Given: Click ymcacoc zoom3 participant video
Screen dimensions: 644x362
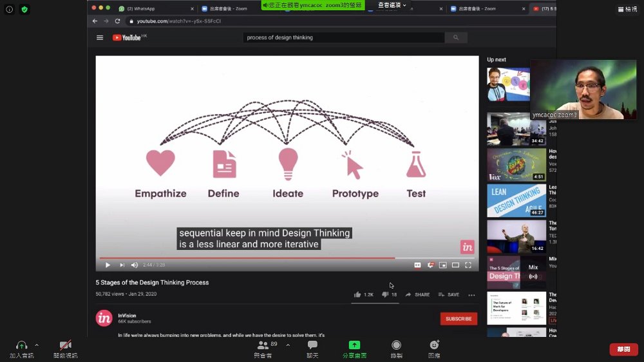Looking at the screenshot, I should [583, 90].
